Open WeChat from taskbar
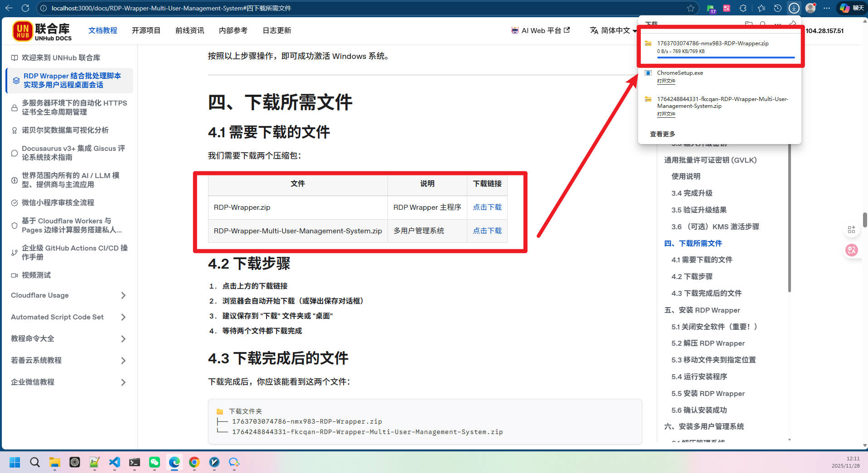Viewport: 868px width, 473px height. click(155, 462)
